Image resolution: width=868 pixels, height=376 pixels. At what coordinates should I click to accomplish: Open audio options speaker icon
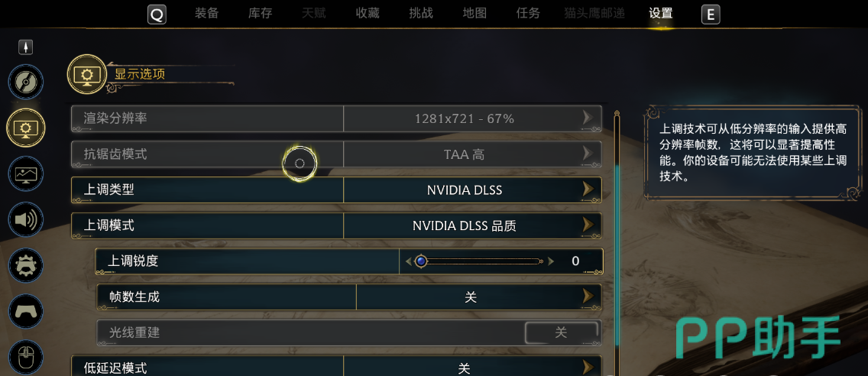coord(26,220)
